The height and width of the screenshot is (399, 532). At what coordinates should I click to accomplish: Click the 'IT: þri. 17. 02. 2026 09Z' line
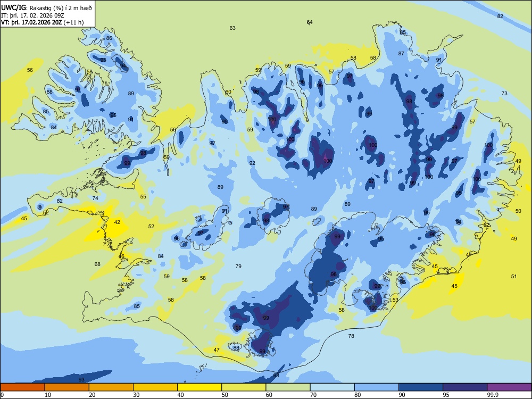[x=32, y=15]
